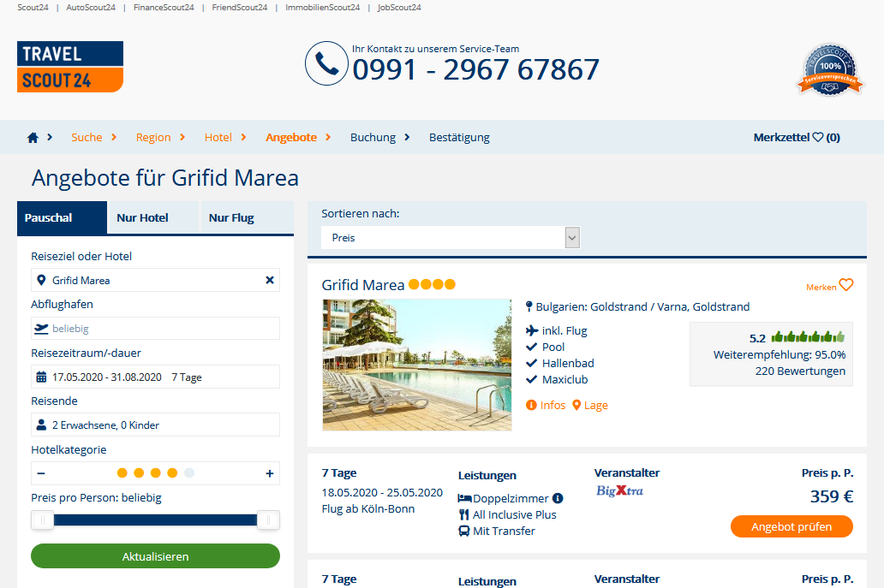Open the JobScout24 link in top bar
This screenshot has height=588, width=884.
pos(399,8)
